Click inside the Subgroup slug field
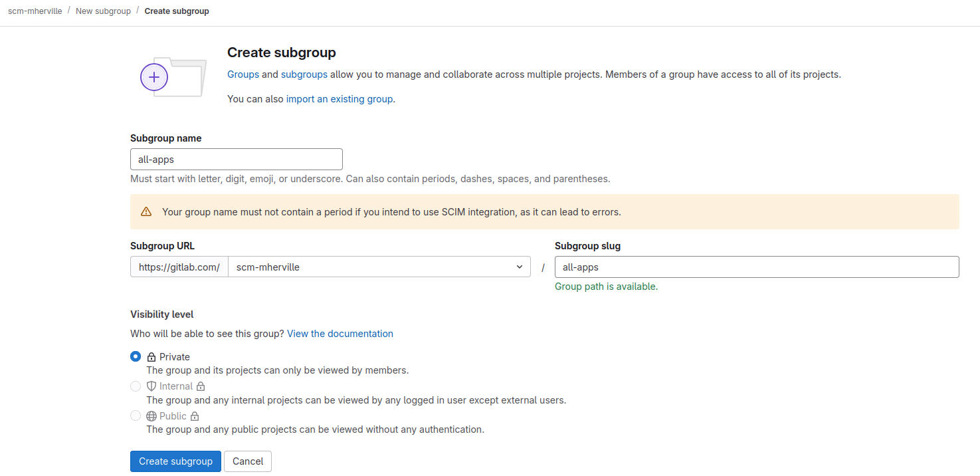980x476 pixels. 757,267
